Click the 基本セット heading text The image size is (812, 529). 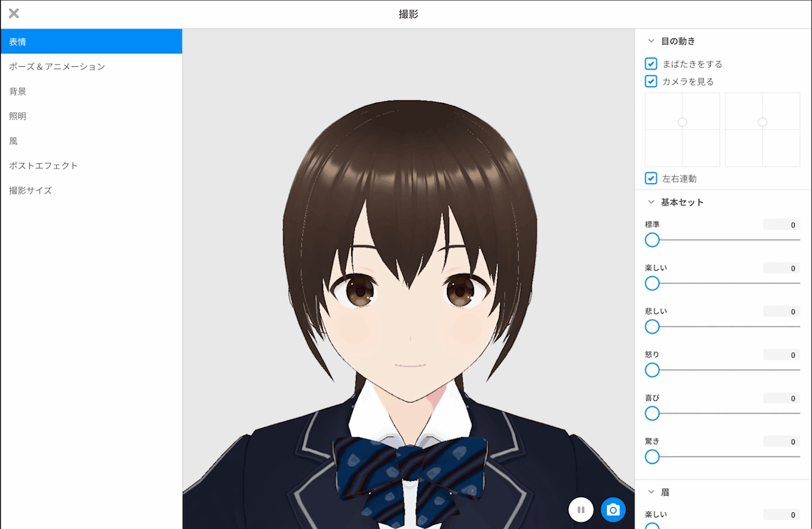[x=682, y=202]
